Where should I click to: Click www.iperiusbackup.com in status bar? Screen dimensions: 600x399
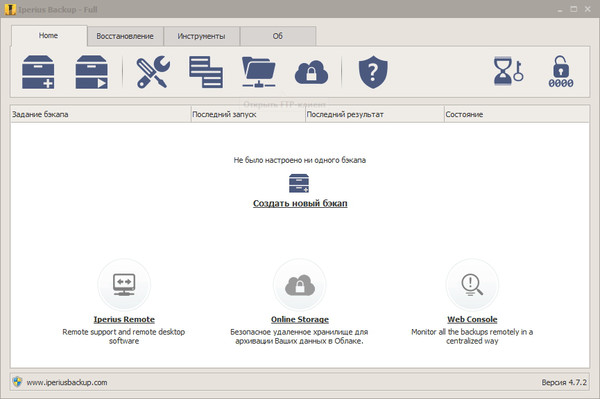(67, 382)
